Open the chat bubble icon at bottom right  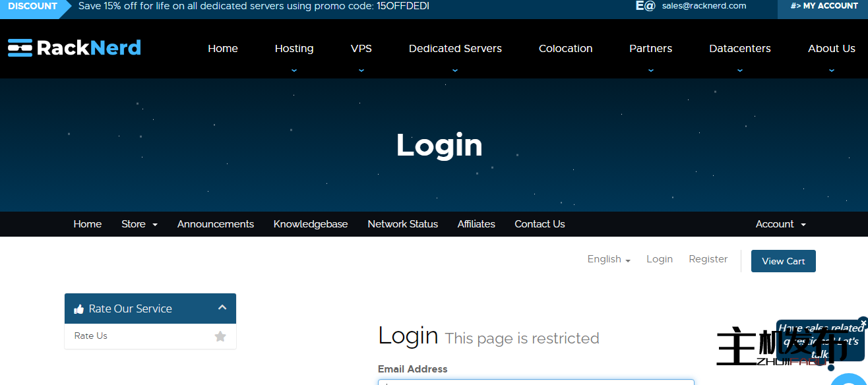pos(851,380)
